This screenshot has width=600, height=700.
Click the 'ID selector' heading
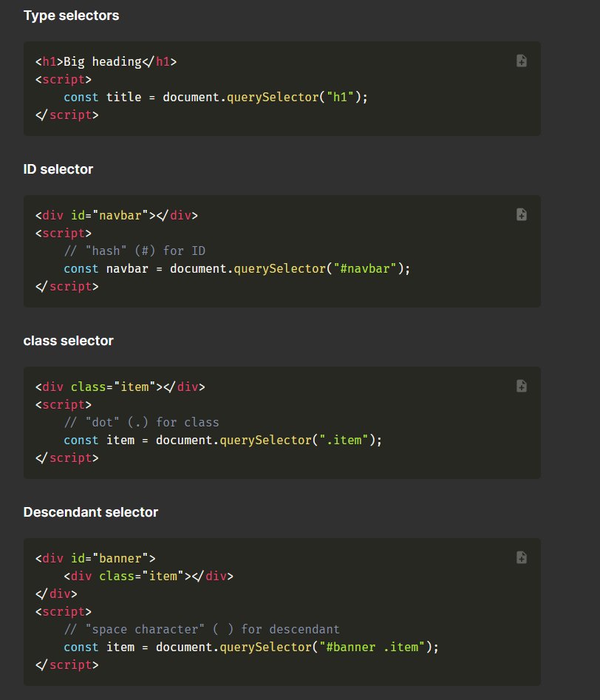58,169
